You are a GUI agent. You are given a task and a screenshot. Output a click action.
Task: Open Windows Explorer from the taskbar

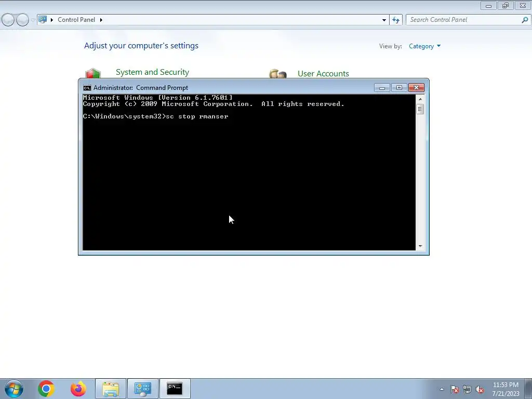coord(111,389)
